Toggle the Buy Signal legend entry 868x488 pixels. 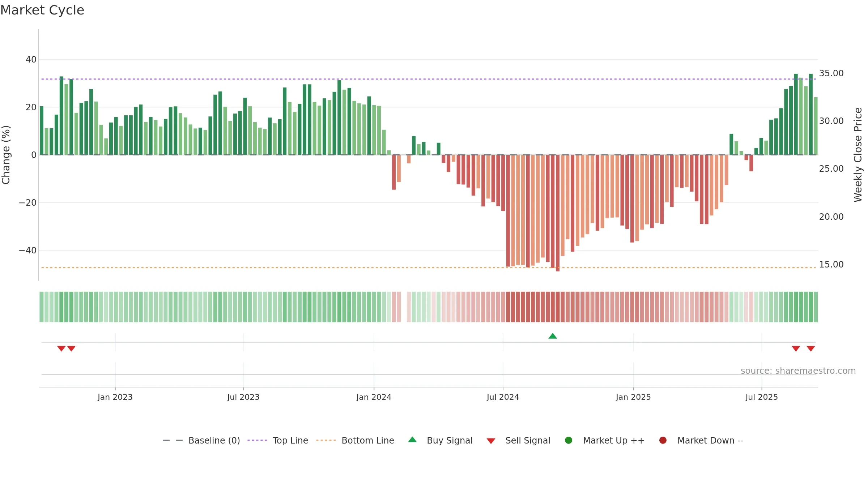click(x=440, y=440)
